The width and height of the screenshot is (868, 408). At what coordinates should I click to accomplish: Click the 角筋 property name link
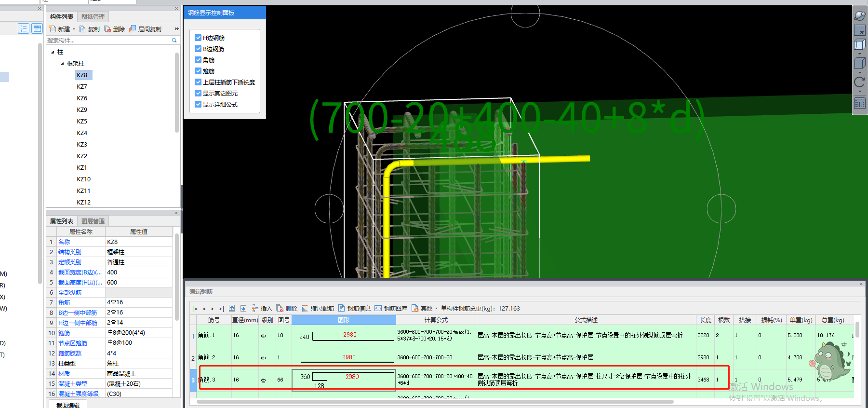click(64, 303)
